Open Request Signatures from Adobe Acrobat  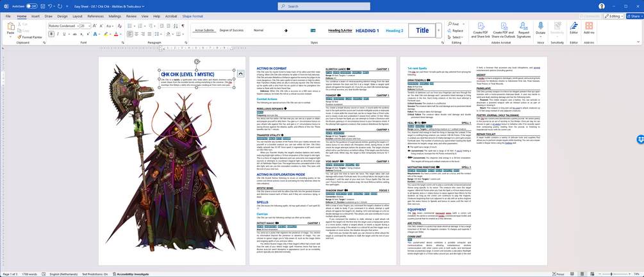tap(524, 29)
